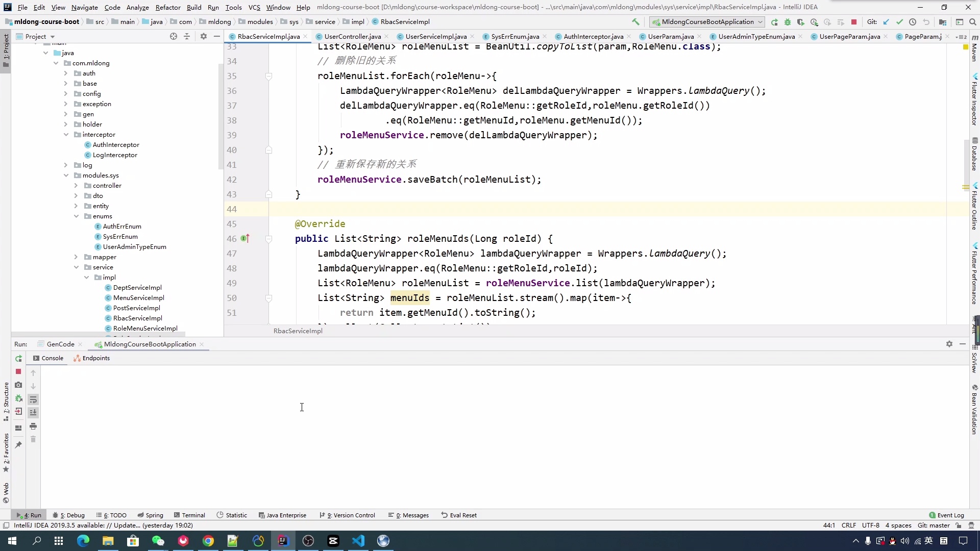Click the print console output icon

(33, 426)
